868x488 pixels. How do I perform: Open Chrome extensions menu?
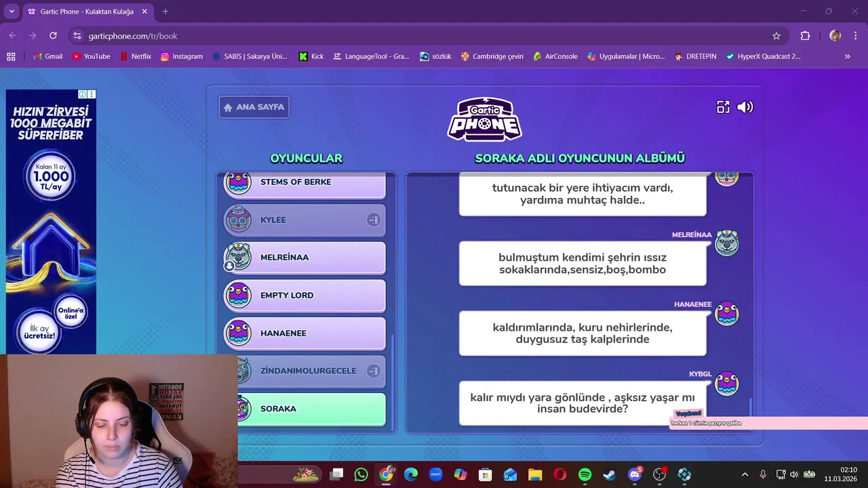[805, 36]
